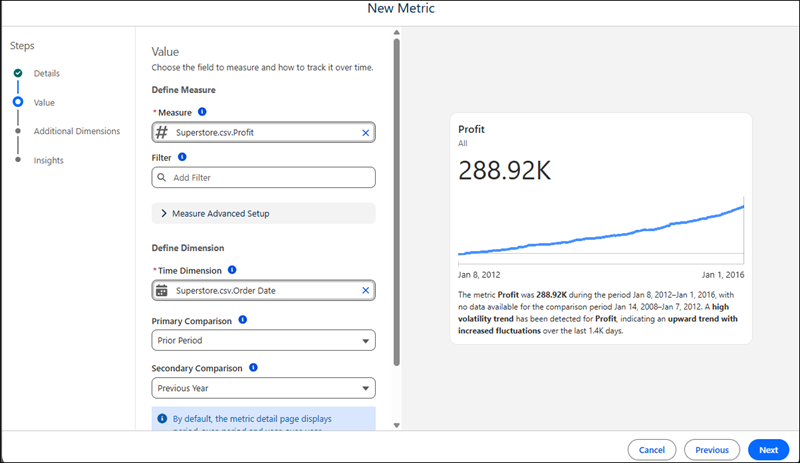
Task: Select the Value step label
Action: click(x=44, y=103)
